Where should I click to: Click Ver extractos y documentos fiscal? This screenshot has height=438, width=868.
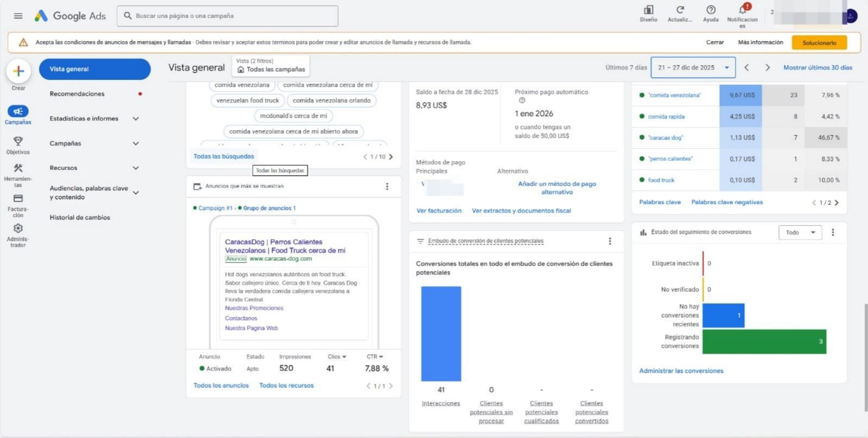[x=521, y=211]
